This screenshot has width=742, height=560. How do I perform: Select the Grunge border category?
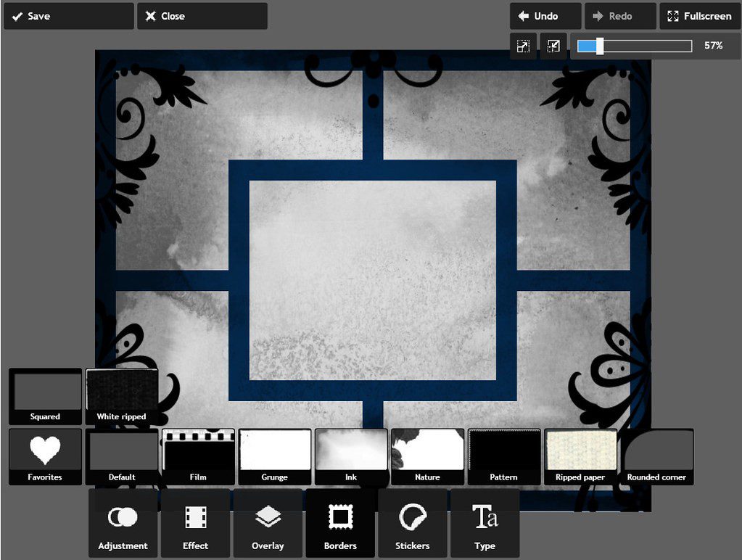[275, 457]
